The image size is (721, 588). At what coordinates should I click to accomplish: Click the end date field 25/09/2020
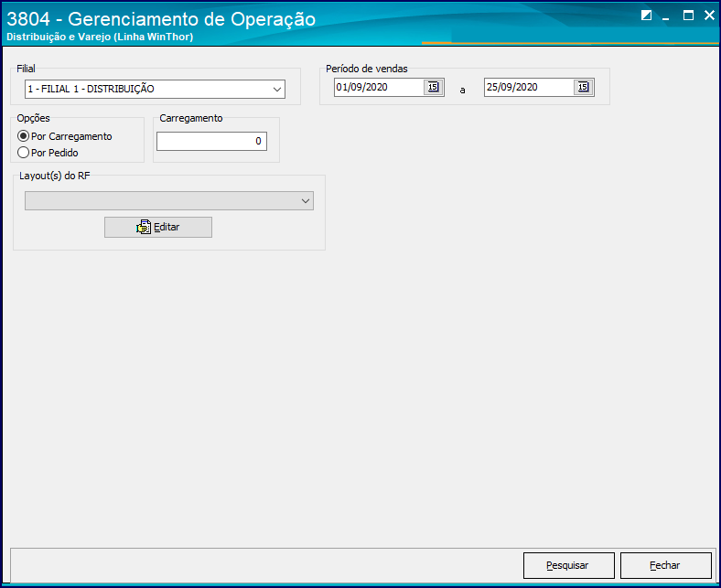[x=529, y=87]
